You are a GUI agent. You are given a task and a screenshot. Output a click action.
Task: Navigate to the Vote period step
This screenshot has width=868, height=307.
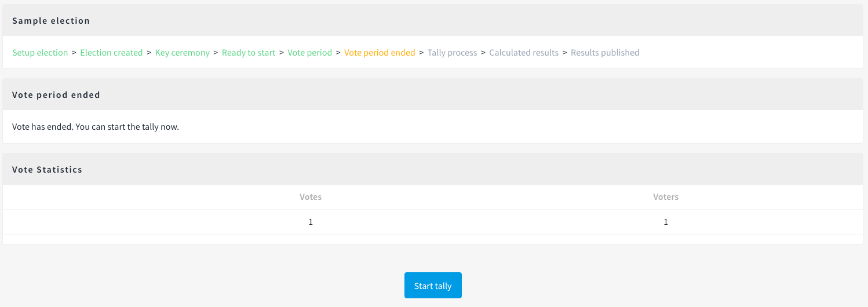tap(310, 53)
